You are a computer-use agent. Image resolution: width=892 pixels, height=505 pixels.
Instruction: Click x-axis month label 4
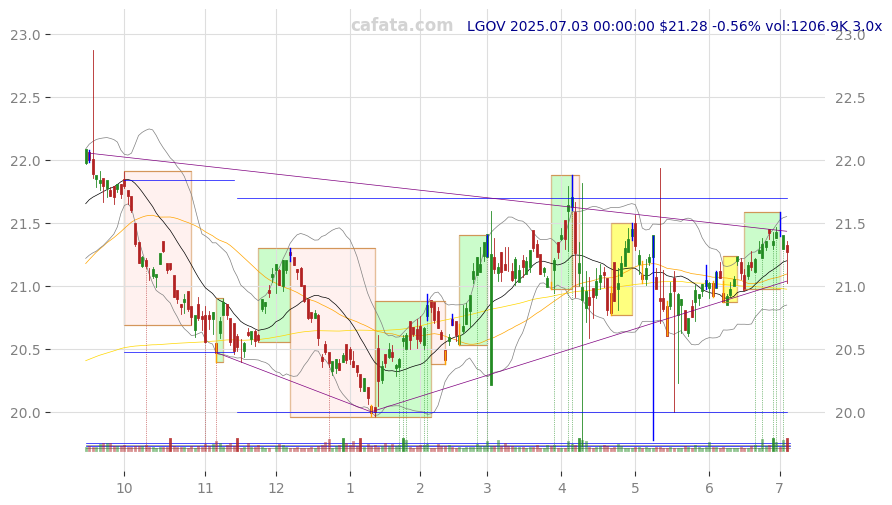pyautogui.click(x=561, y=488)
